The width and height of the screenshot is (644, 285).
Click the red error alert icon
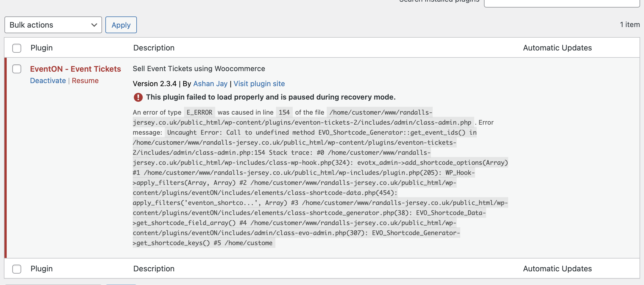pos(138,97)
